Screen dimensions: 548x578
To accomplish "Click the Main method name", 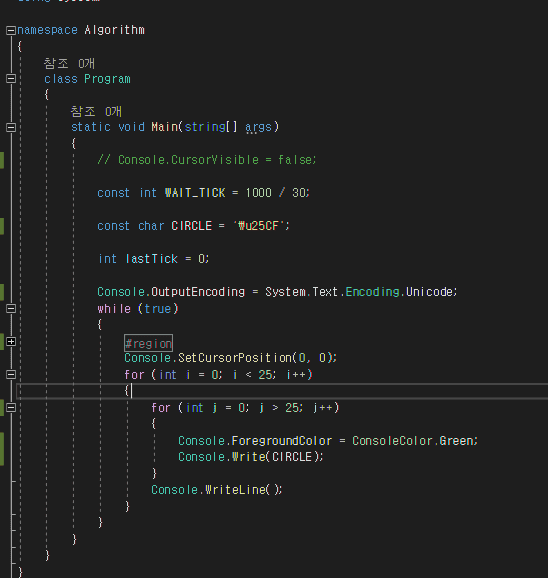I will (164, 127).
